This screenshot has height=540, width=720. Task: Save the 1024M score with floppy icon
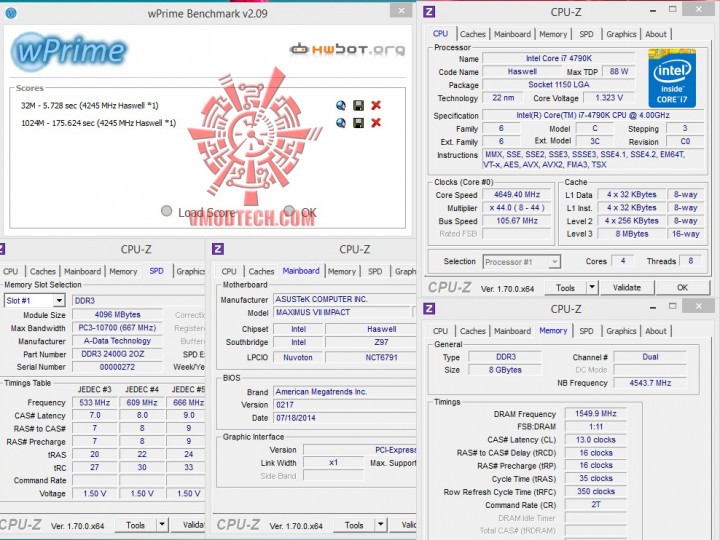point(358,123)
